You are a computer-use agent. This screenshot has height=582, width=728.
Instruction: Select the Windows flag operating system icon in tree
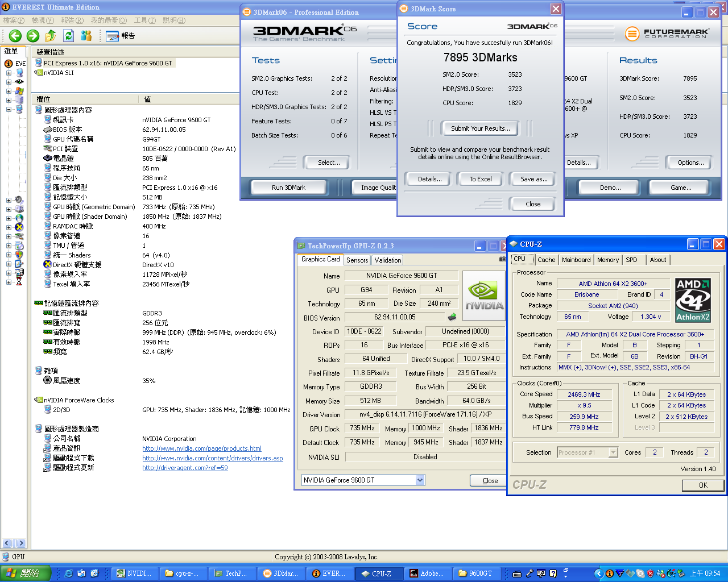click(x=19, y=91)
